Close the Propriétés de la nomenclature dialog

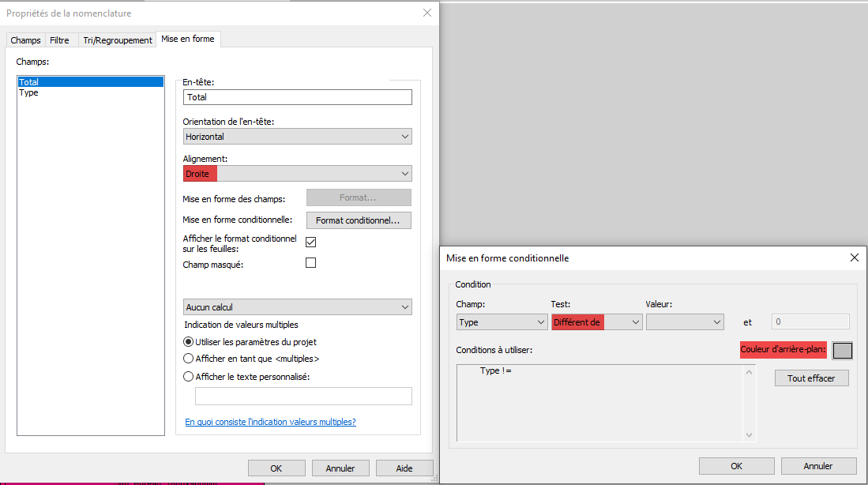click(427, 13)
